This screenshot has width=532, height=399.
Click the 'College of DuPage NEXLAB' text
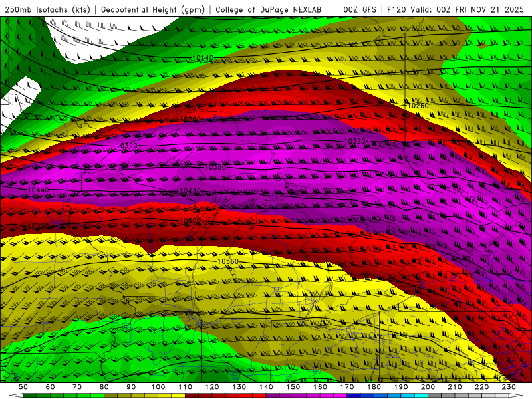coord(269,9)
